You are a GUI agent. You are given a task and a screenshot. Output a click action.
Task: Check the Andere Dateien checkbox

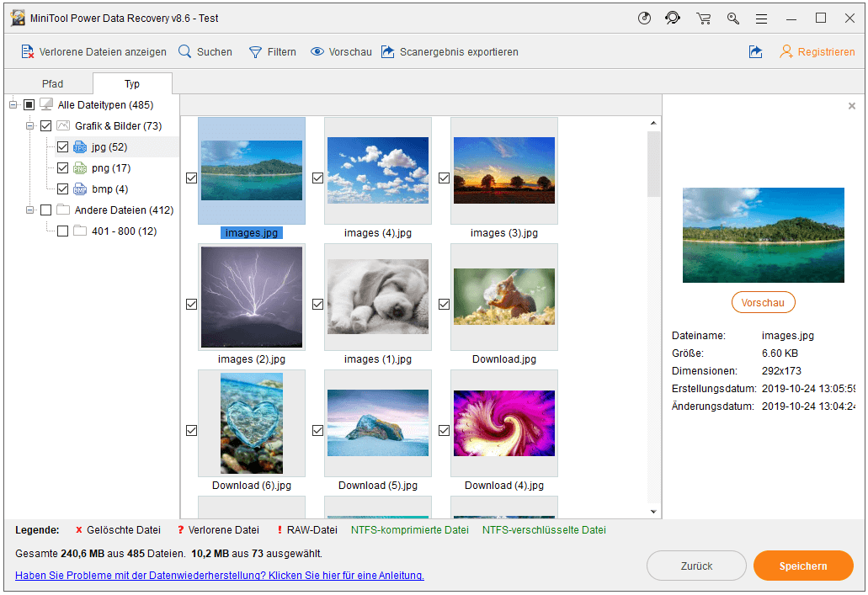pyautogui.click(x=46, y=210)
